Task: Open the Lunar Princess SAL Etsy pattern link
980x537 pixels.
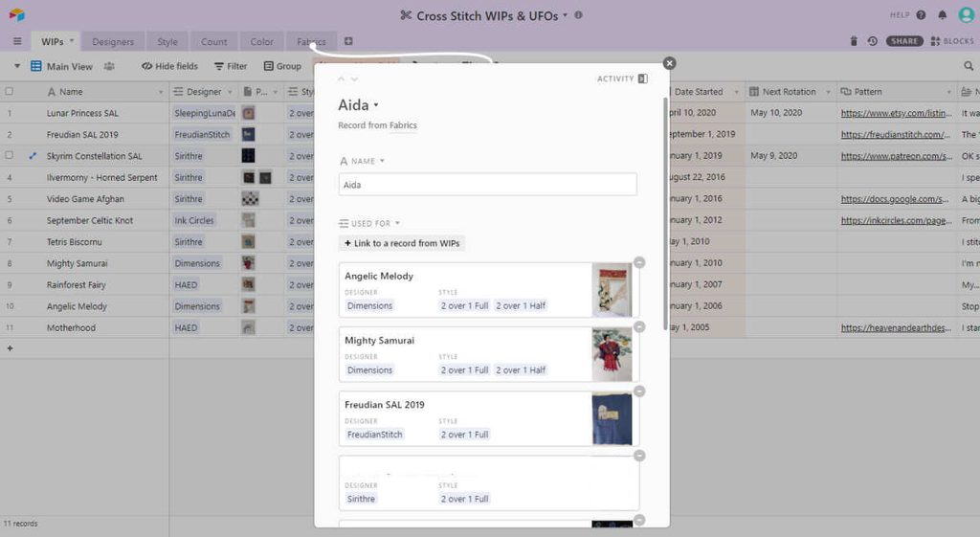Action: pyautogui.click(x=896, y=113)
